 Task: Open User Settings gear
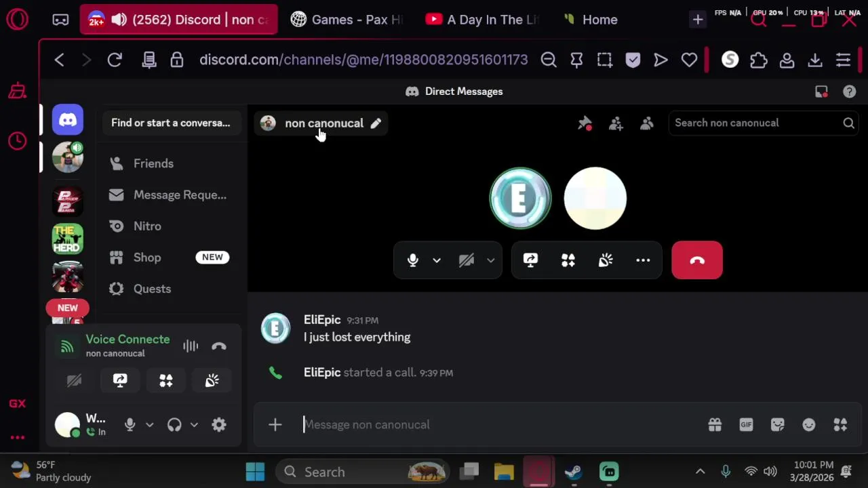tap(218, 425)
